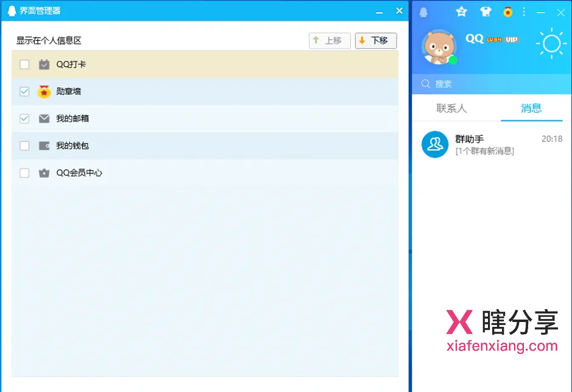Click the 群助手 blue group avatar icon
The width and height of the screenshot is (572, 392).
[435, 144]
